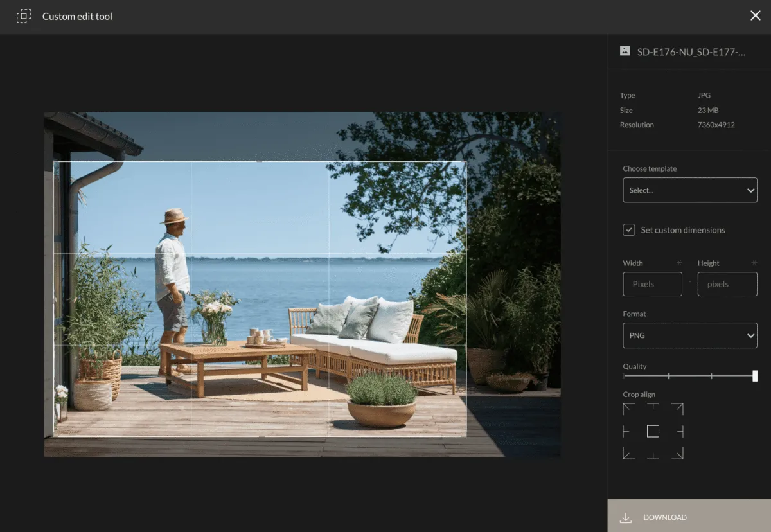The image size is (771, 532).
Task: Click the 7360x4912 resolution value
Action: [x=716, y=125]
